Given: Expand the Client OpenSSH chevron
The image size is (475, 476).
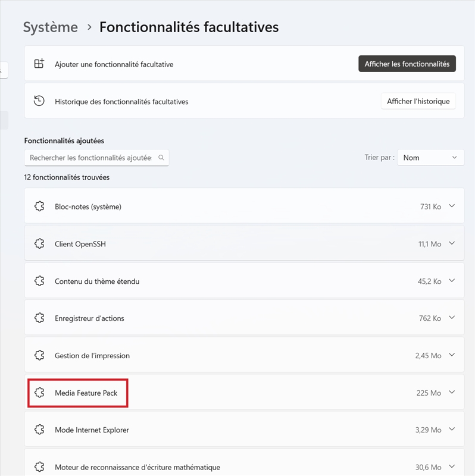Looking at the screenshot, I should click(x=452, y=243).
